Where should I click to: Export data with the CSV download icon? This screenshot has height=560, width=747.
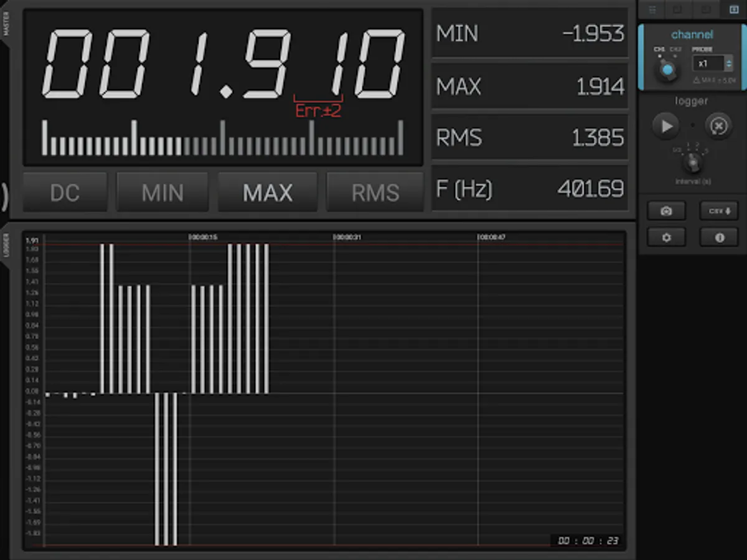point(719,211)
